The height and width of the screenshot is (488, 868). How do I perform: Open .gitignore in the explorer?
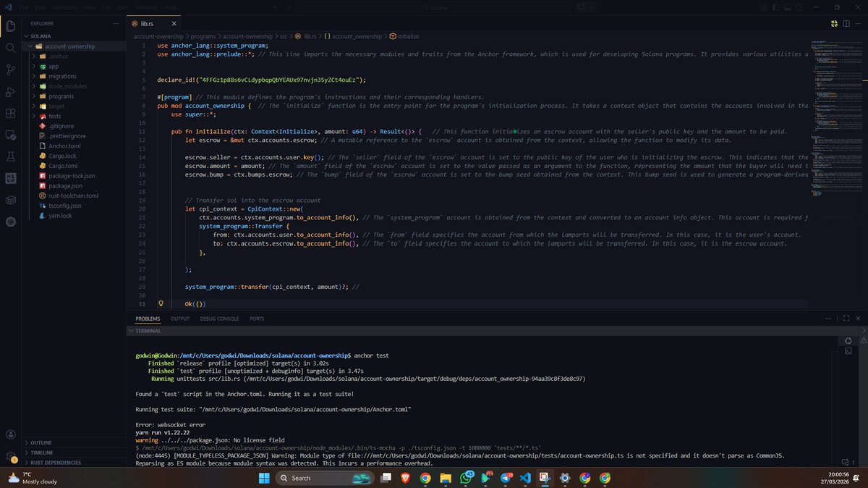[x=75, y=126]
